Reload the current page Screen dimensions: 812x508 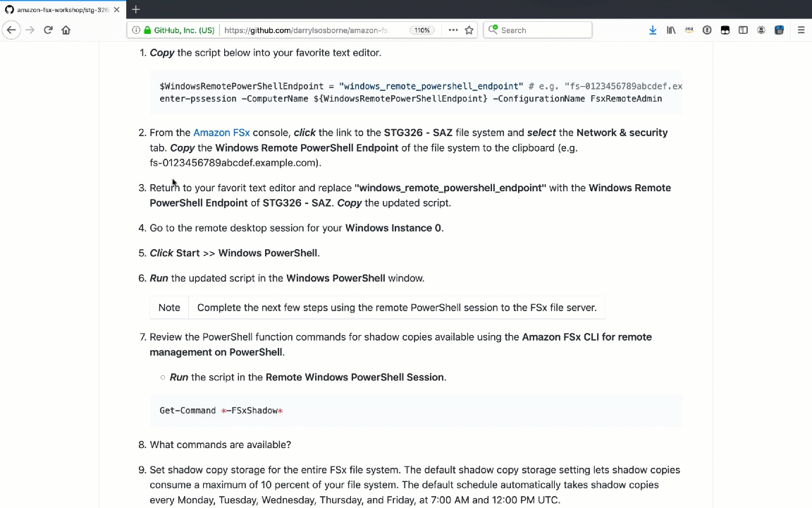[48, 30]
